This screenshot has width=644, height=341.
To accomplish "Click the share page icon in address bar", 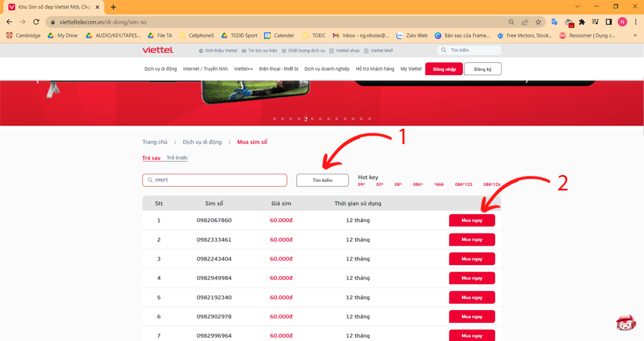I will coord(525,21).
